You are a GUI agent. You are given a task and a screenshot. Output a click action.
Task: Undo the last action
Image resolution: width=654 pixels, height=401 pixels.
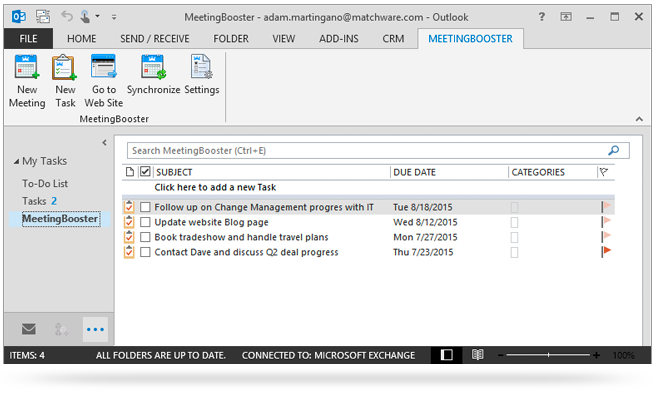pos(67,17)
